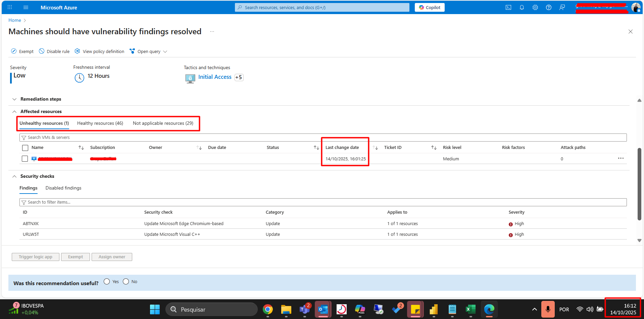Click Open query in the toolbar
Image resolution: width=644 pixels, height=319 pixels.
click(145, 51)
